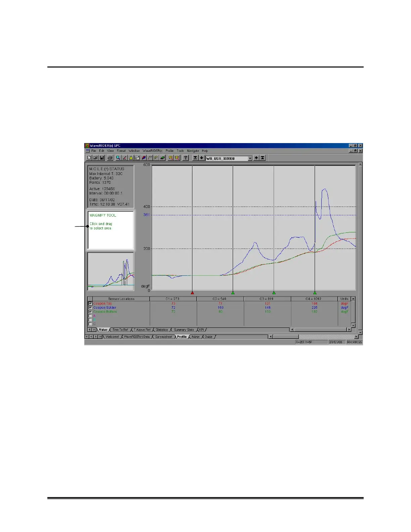Open the WR_USR_999998 dropdown arrow

(250, 158)
